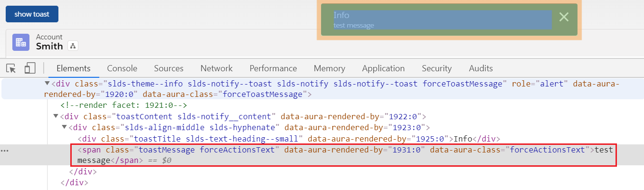The width and height of the screenshot is (644, 190).
Task: Click the three dots beside selected span
Action: pos(5,151)
